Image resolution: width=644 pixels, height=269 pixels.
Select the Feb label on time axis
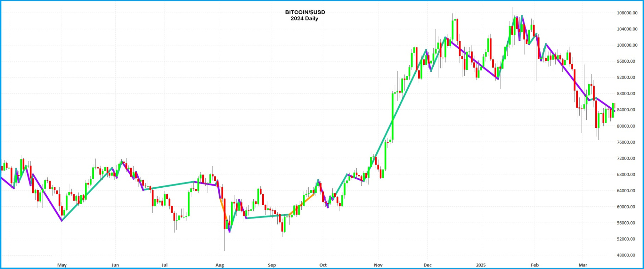[535, 265]
